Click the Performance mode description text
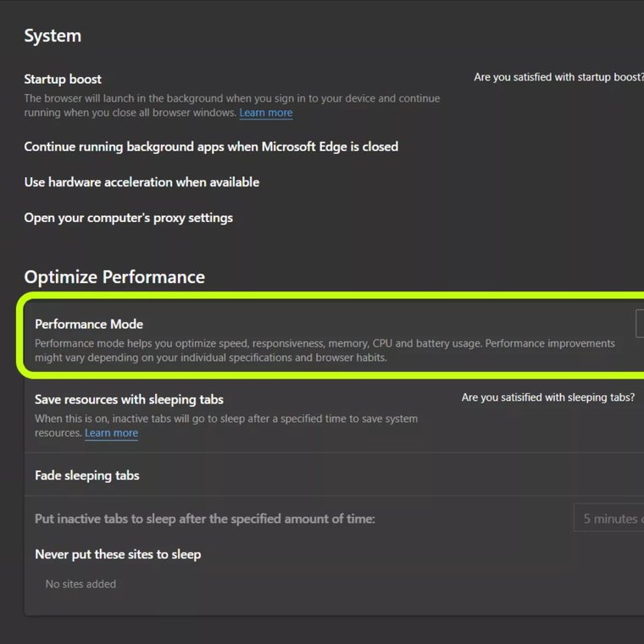The width and height of the screenshot is (644, 644). coord(325,350)
